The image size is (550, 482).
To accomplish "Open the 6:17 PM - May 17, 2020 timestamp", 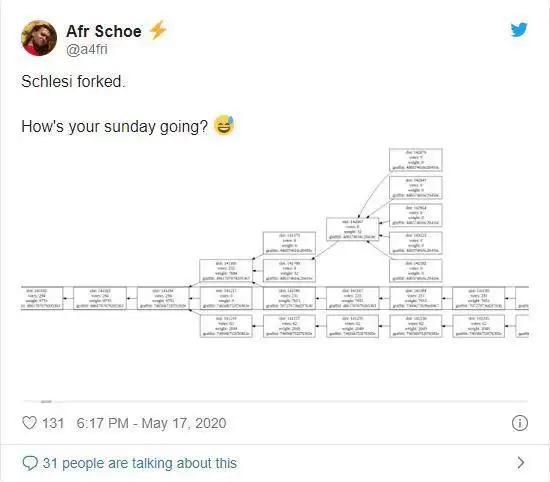I will [x=151, y=423].
